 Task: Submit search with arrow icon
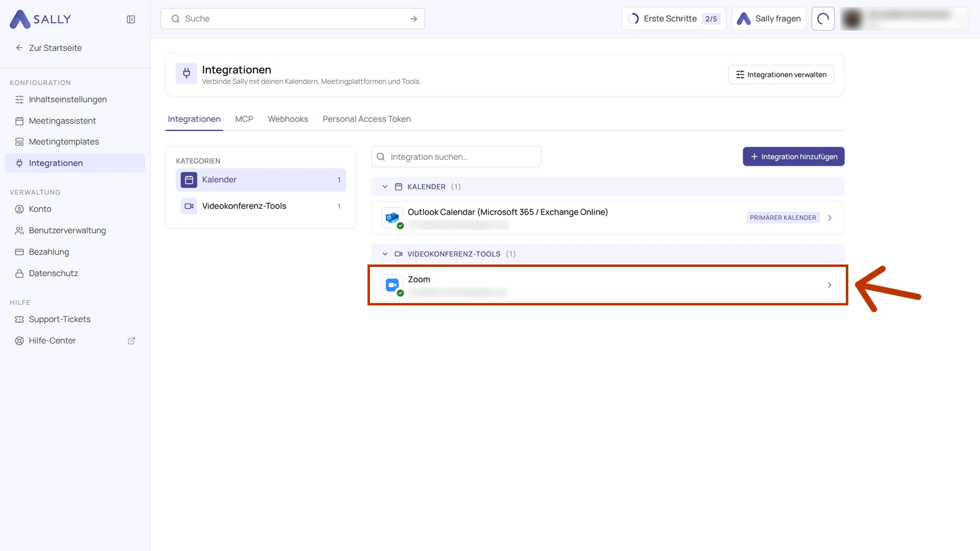[414, 19]
